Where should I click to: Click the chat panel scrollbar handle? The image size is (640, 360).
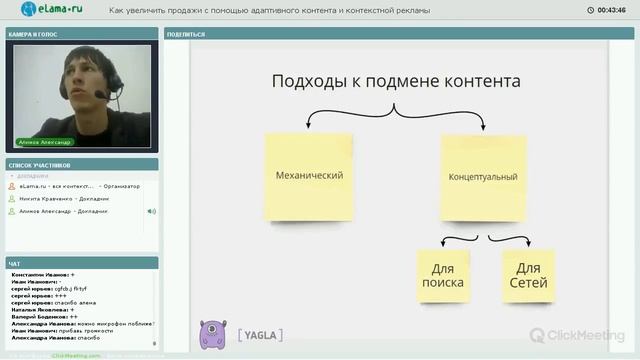pyautogui.click(x=154, y=344)
